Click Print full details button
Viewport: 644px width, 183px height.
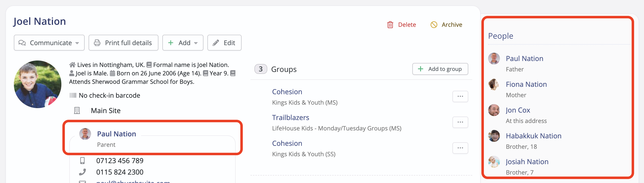point(124,43)
